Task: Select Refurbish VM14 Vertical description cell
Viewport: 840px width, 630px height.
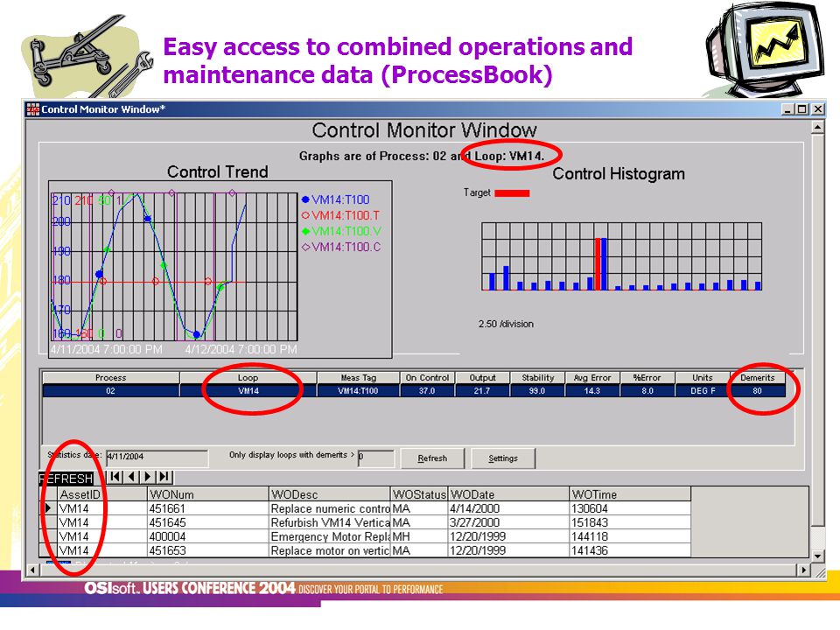Action: pos(330,522)
